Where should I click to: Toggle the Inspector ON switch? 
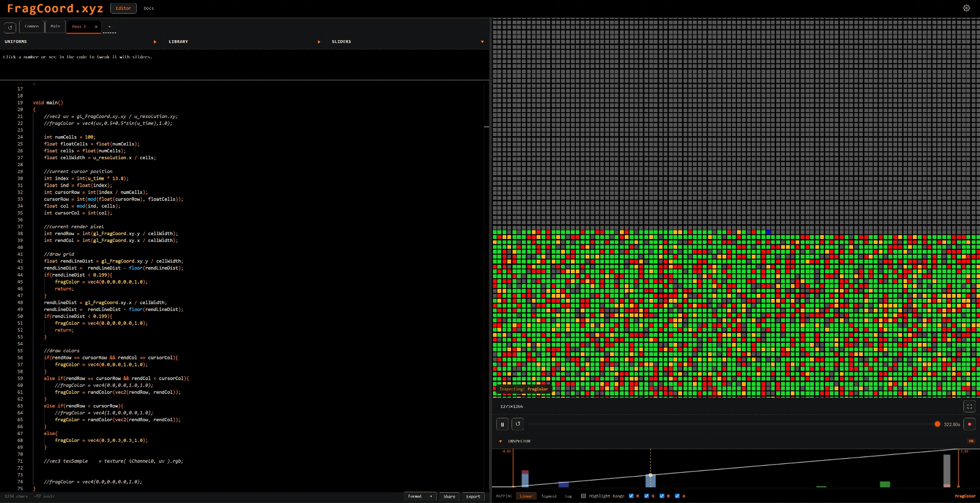click(x=971, y=441)
